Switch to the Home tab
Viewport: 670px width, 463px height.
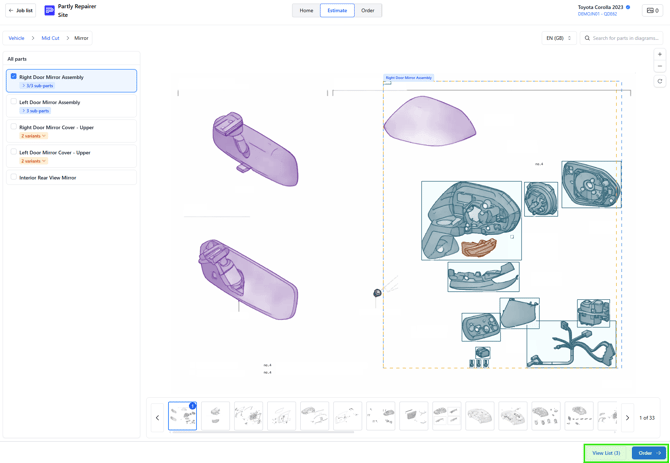pos(306,10)
